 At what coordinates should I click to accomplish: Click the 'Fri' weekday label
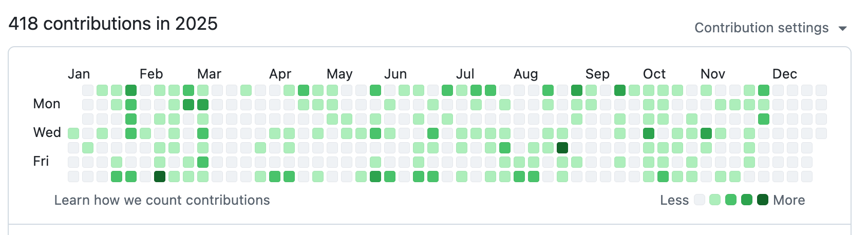click(x=41, y=162)
